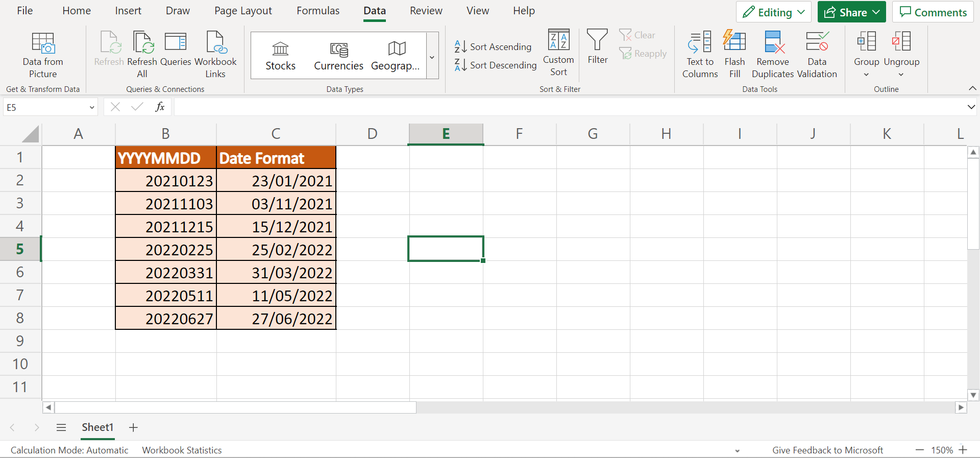Select the Sheet1 tab
Screen dimensions: 980x458
(97, 427)
